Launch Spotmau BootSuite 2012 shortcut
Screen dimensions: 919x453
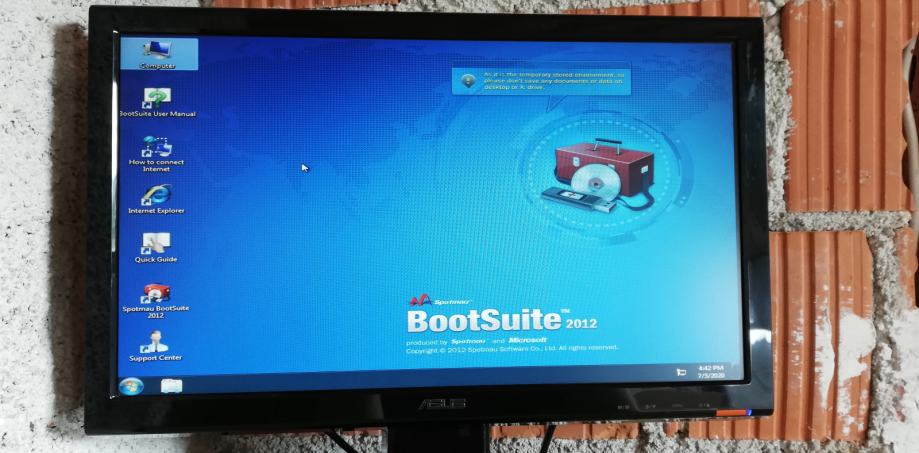[156, 301]
